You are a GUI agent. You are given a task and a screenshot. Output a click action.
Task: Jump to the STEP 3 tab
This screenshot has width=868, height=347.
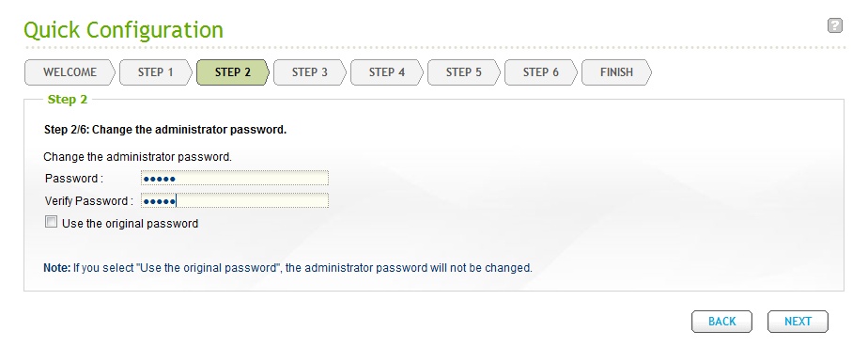click(x=309, y=72)
